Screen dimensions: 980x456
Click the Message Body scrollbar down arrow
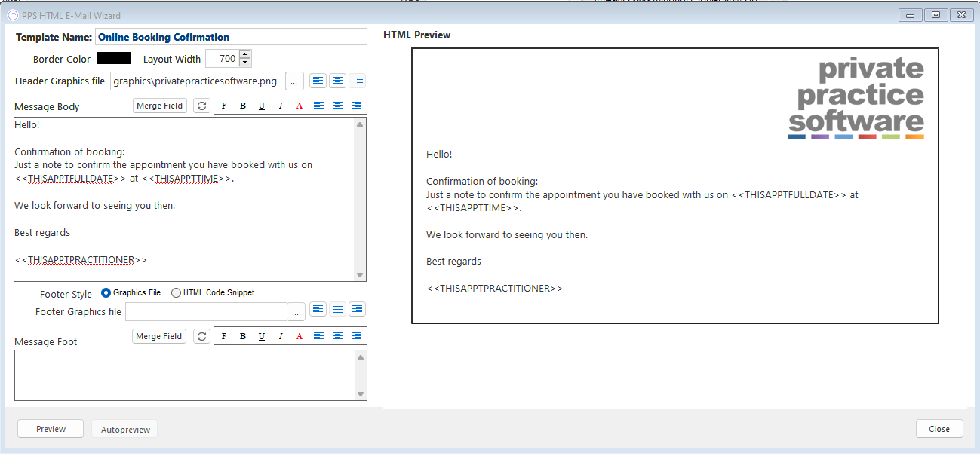[x=360, y=275]
